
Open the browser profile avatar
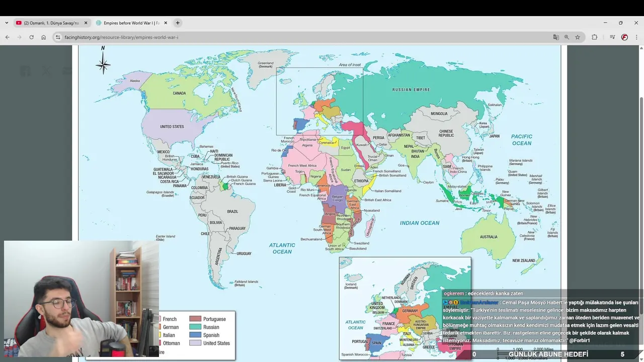[x=624, y=37]
